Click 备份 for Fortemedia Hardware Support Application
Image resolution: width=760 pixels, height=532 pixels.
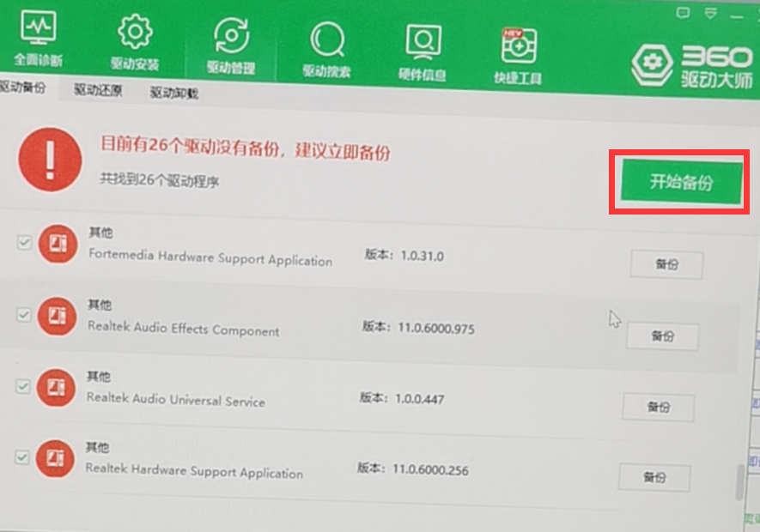coord(666,264)
